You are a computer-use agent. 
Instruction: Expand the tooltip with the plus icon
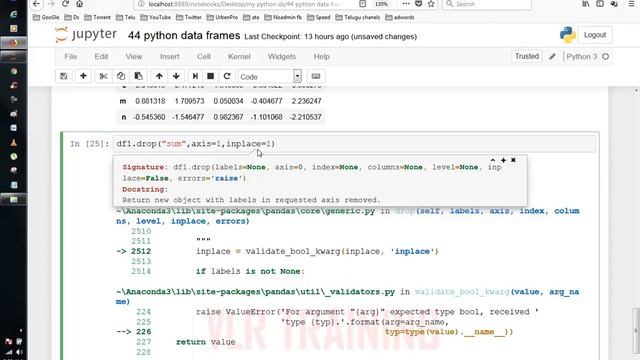click(x=503, y=160)
